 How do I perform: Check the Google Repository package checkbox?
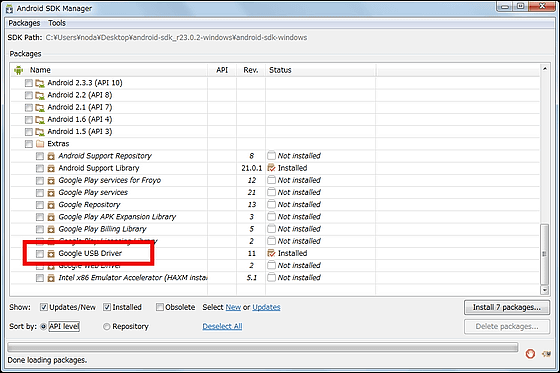tap(40, 205)
